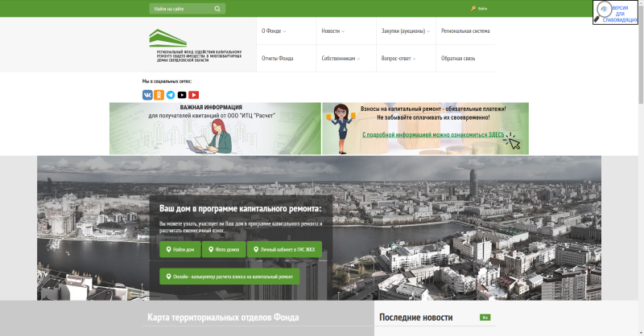
Task: Click the Найти дом button
Action: click(x=180, y=249)
